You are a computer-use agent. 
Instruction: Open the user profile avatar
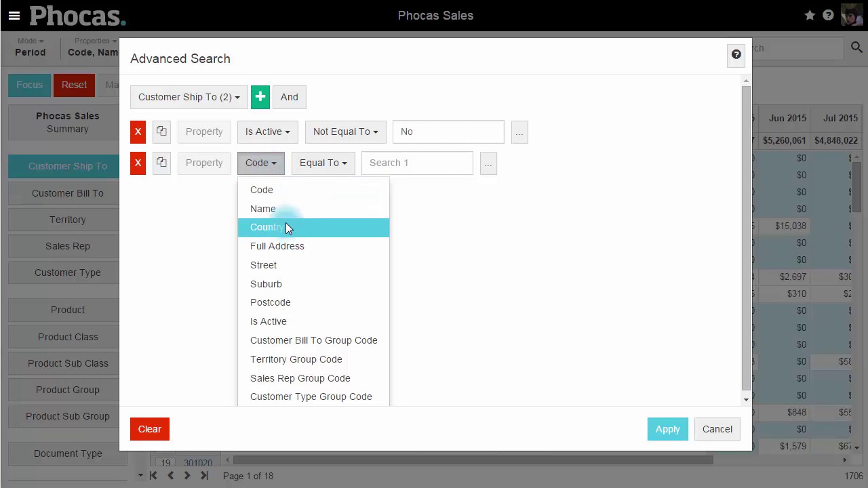[x=852, y=16]
